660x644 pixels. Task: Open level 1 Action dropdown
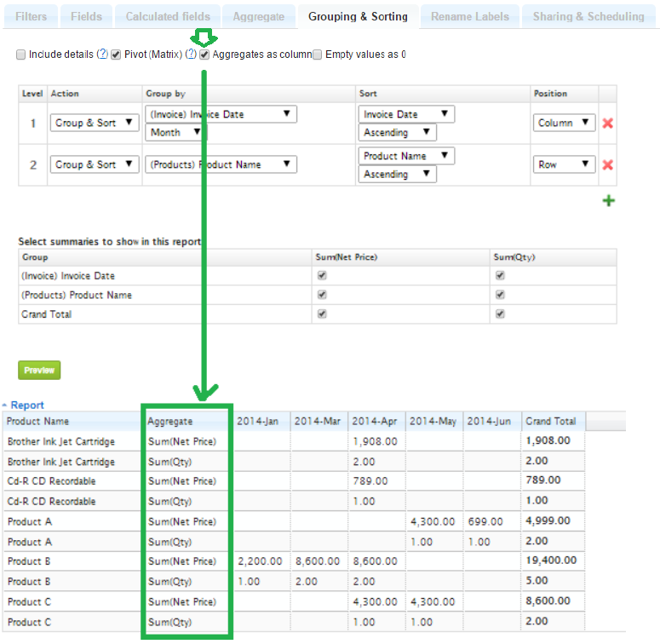(95, 123)
